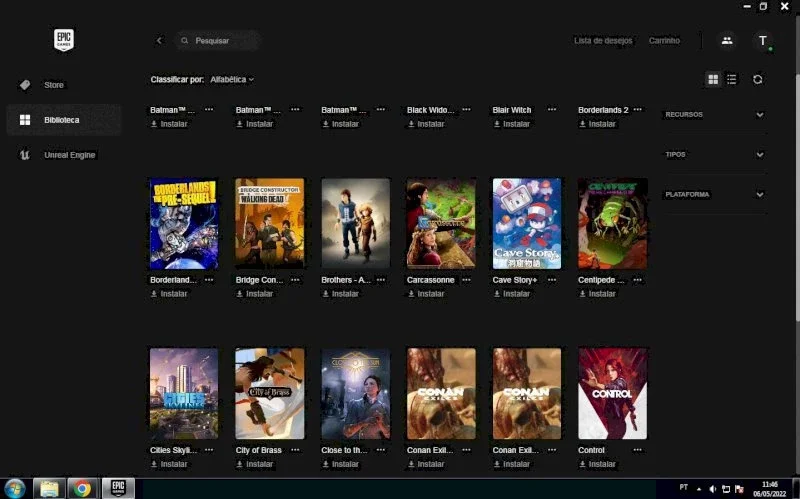Click the PT language indicator
The height and width of the screenshot is (499, 800).
coord(684,487)
